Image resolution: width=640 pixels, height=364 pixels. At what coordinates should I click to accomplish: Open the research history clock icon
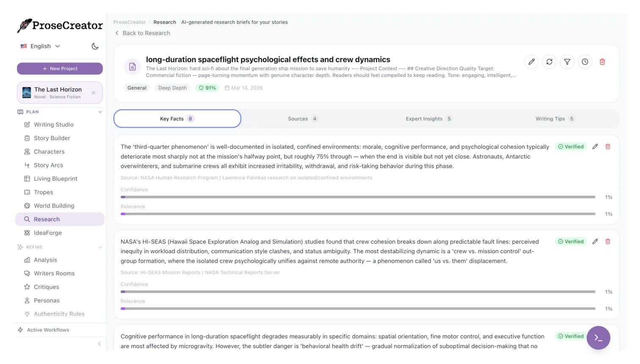click(x=585, y=62)
